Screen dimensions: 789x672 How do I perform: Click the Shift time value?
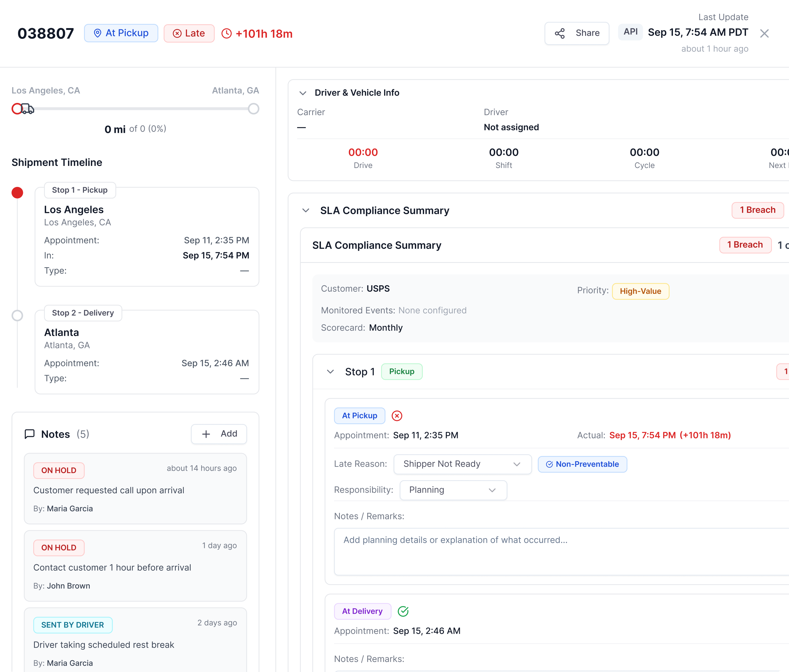(x=504, y=152)
